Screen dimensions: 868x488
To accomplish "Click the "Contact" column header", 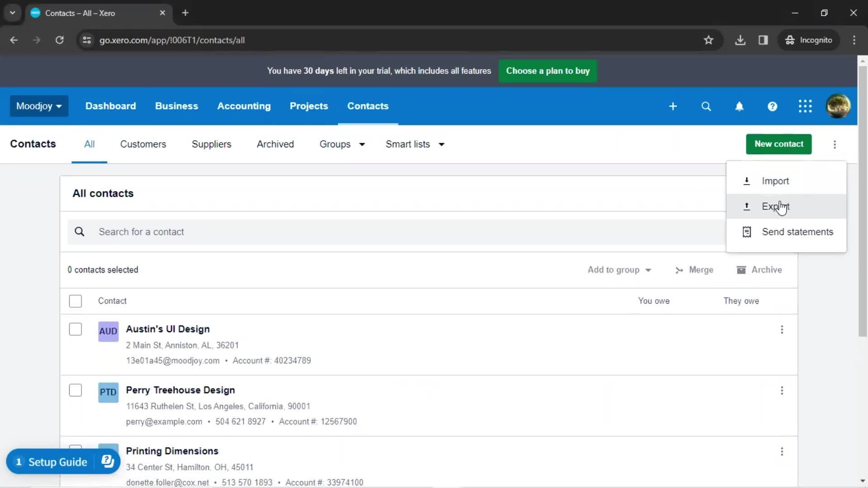I will 112,301.
